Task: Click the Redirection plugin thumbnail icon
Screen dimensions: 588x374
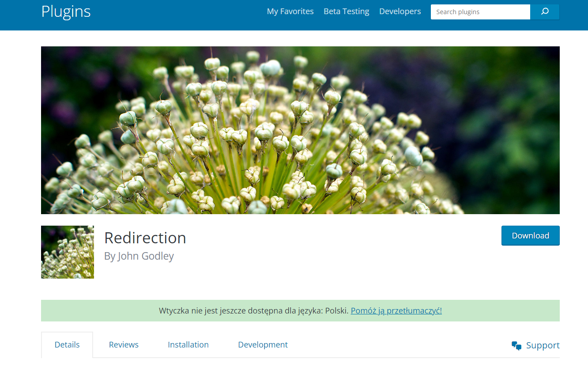Action: coord(68,252)
